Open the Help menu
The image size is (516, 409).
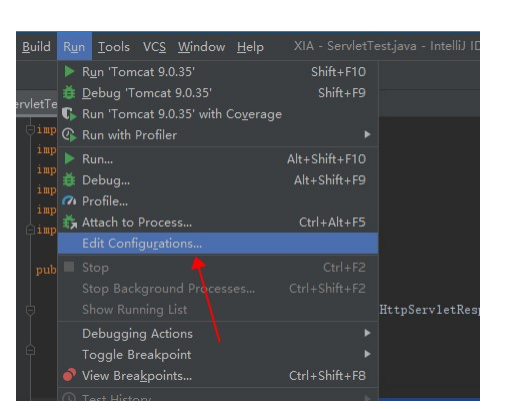click(250, 47)
